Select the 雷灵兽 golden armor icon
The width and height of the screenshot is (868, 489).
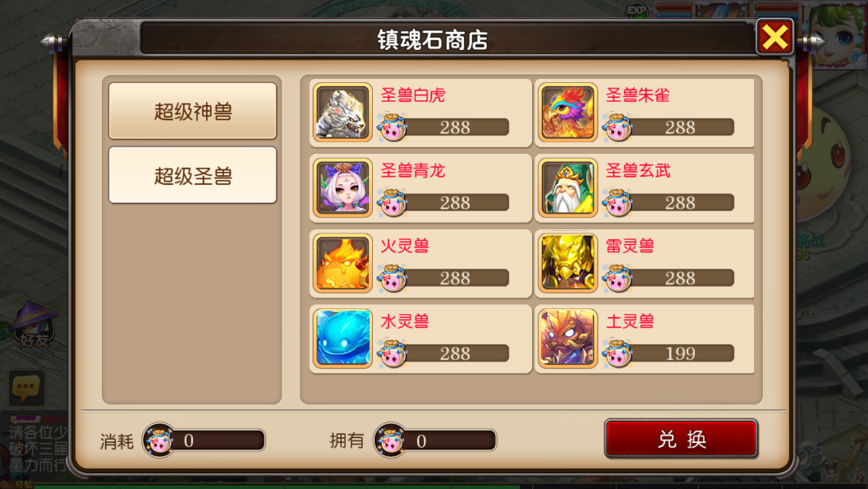[x=567, y=263]
